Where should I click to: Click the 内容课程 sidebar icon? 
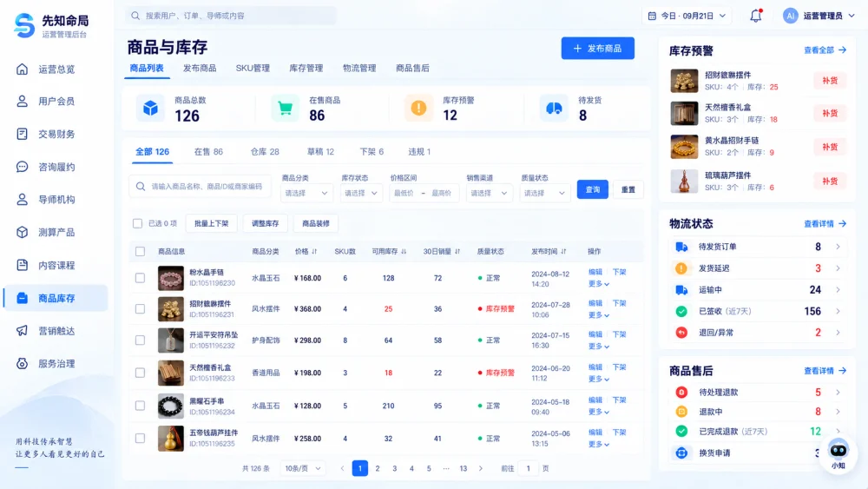point(23,265)
